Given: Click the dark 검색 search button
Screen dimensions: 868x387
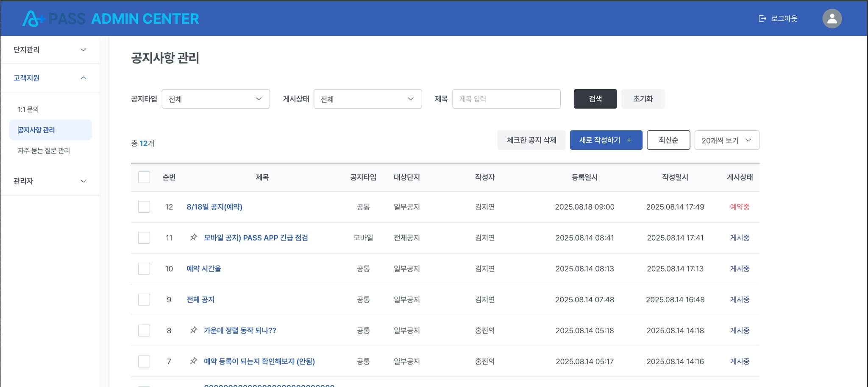Looking at the screenshot, I should (595, 99).
